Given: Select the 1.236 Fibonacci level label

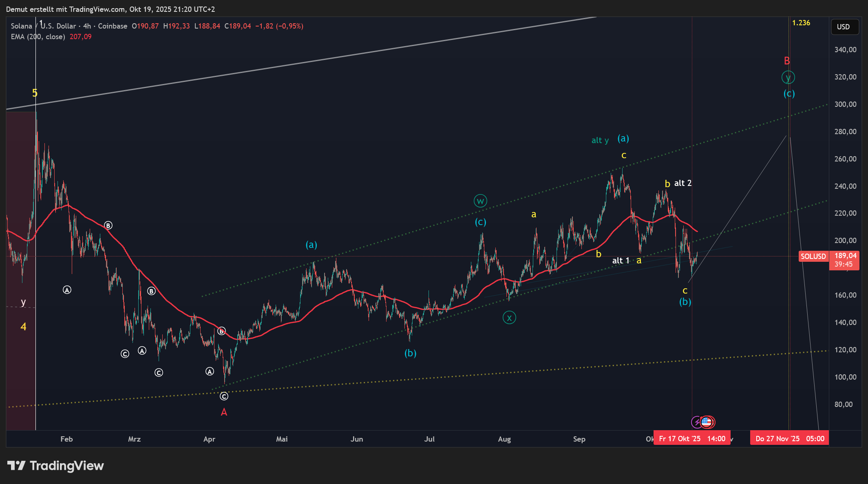Looking at the screenshot, I should [801, 23].
